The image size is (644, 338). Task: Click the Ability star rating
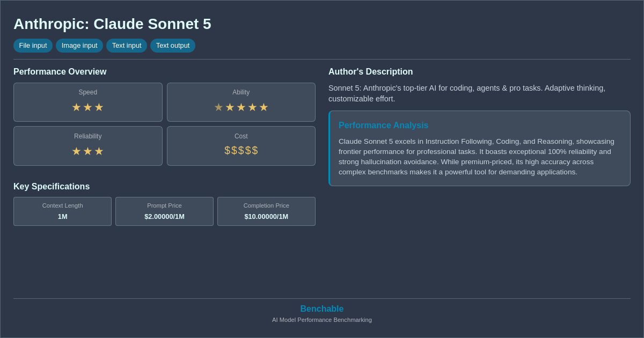click(x=241, y=107)
